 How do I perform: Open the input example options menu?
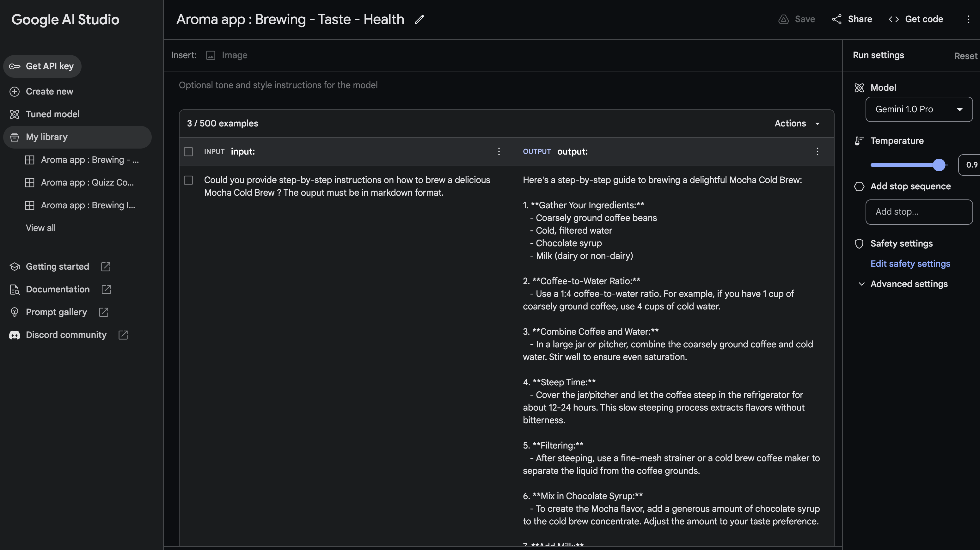click(499, 151)
